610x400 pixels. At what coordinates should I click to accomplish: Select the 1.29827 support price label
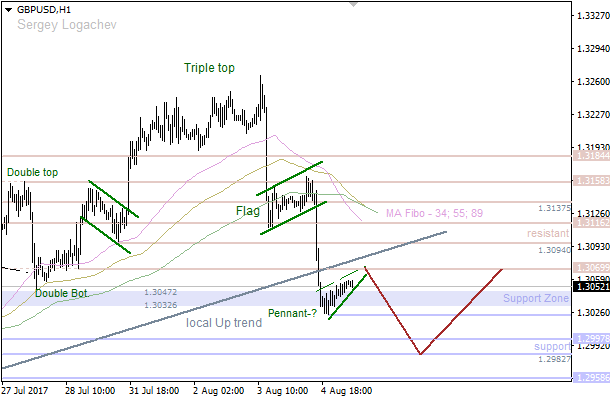553,358
